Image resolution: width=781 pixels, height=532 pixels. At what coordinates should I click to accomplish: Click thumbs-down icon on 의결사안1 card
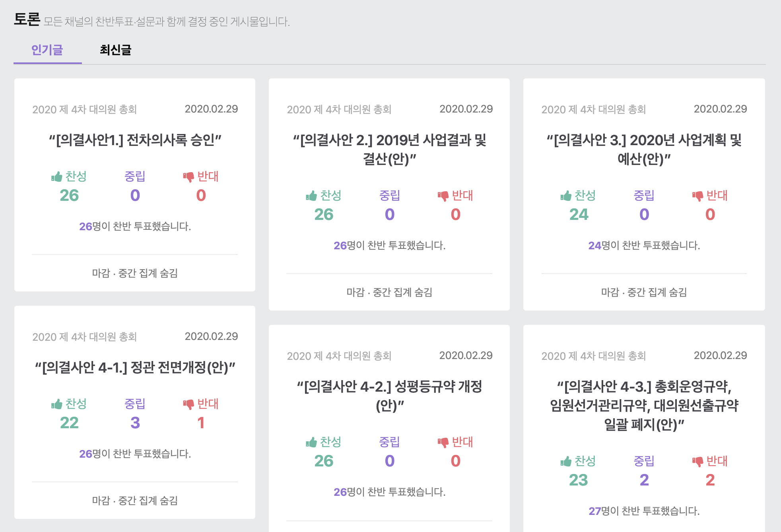click(188, 177)
